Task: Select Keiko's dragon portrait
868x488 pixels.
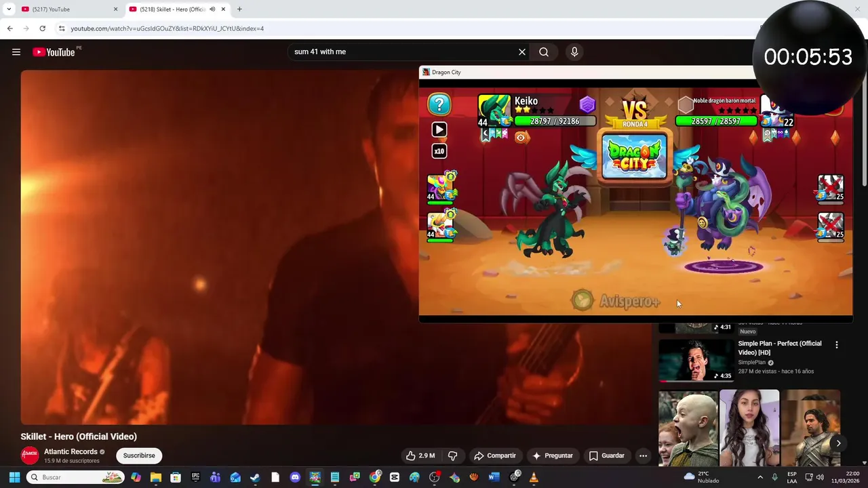Action: [x=494, y=111]
